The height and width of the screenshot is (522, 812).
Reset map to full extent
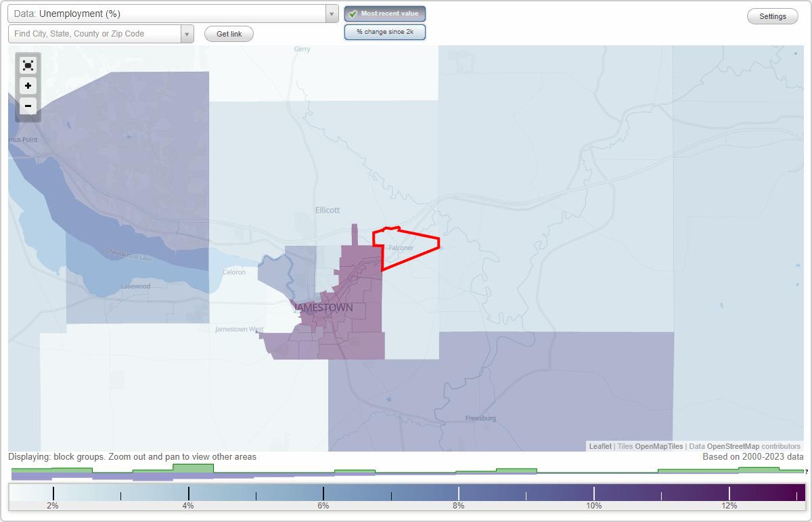pyautogui.click(x=28, y=65)
